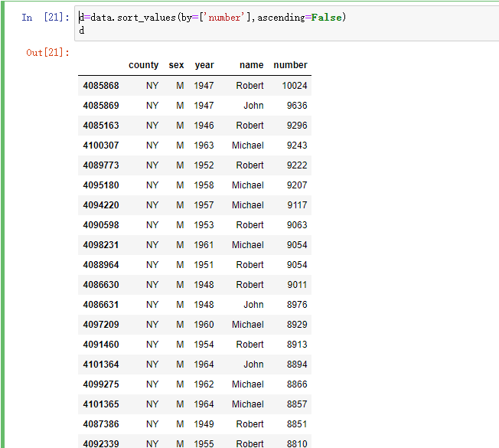Select row index 4097209
The height and width of the screenshot is (448, 499).
click(101, 325)
